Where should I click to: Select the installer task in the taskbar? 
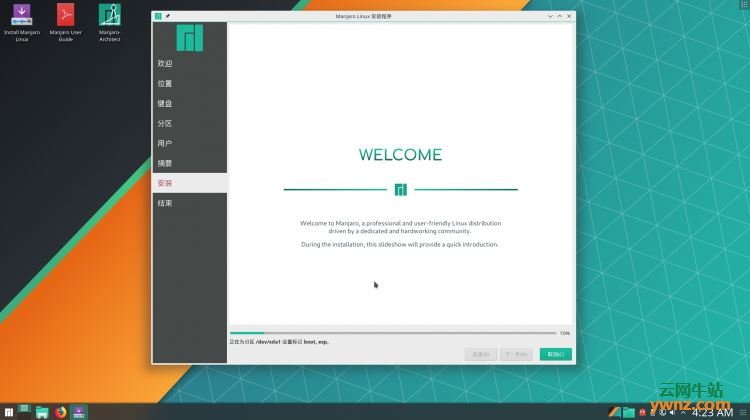pos(79,412)
